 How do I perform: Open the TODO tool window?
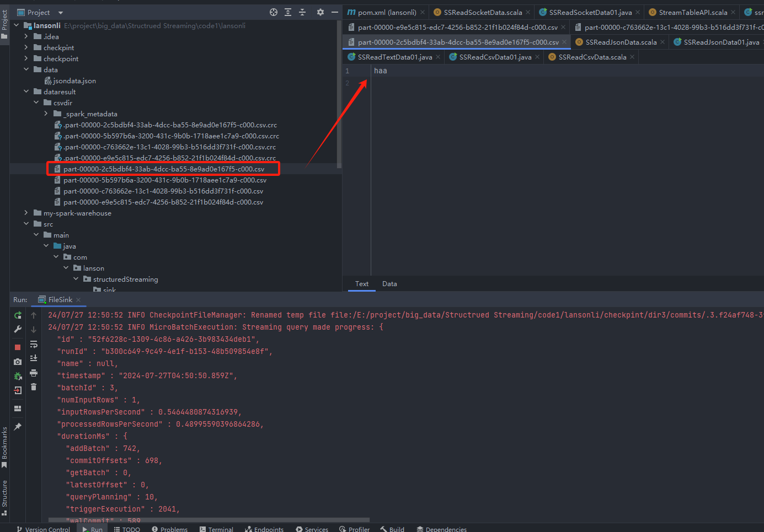(x=127, y=528)
